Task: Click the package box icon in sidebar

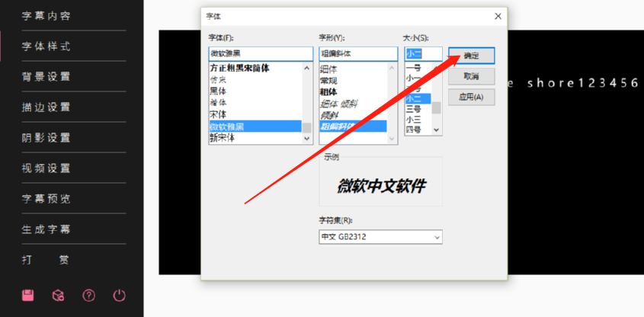Action: point(59,295)
